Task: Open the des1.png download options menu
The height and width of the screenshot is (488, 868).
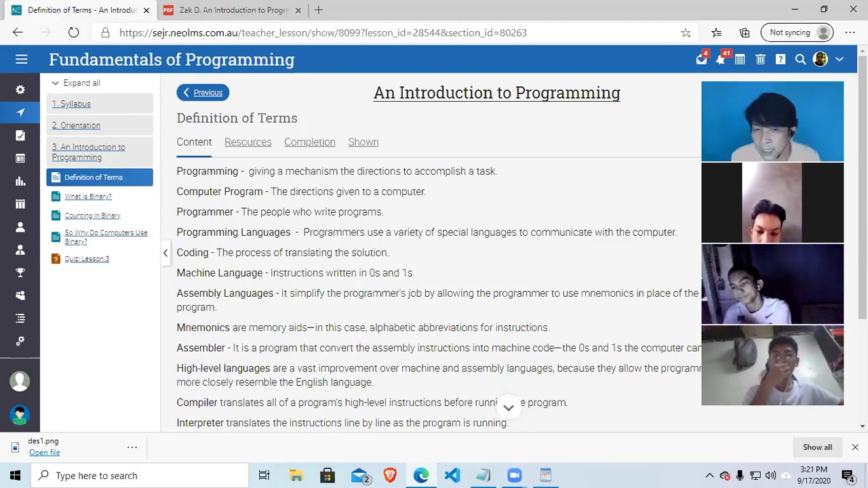Action: point(132,447)
